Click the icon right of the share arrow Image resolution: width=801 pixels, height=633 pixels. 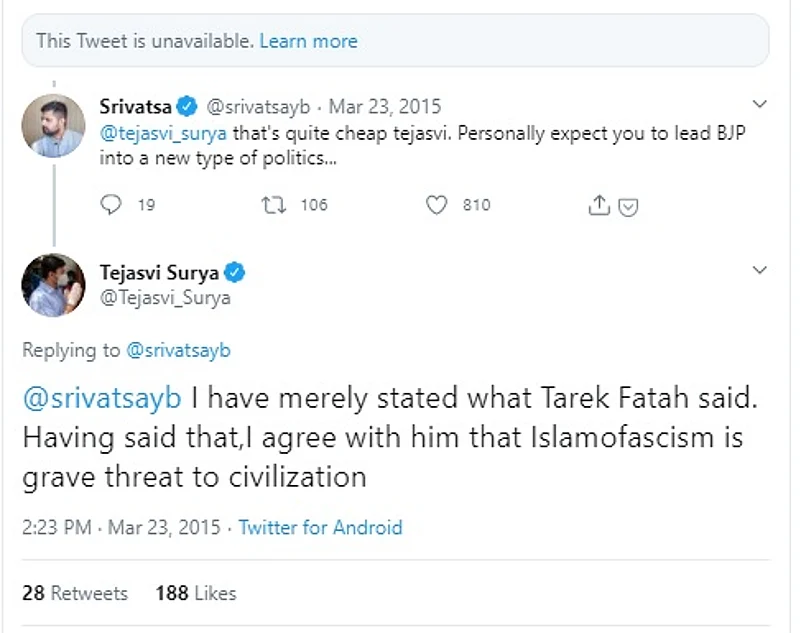click(629, 207)
